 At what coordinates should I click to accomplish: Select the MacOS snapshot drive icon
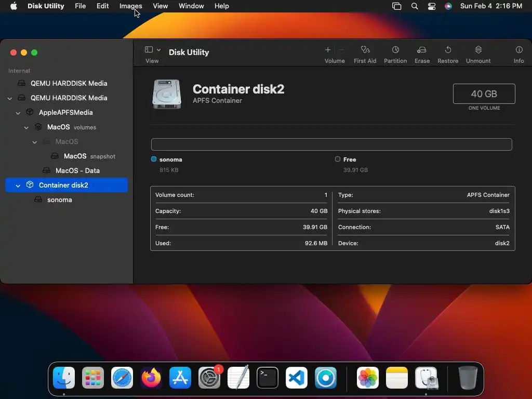pos(55,156)
